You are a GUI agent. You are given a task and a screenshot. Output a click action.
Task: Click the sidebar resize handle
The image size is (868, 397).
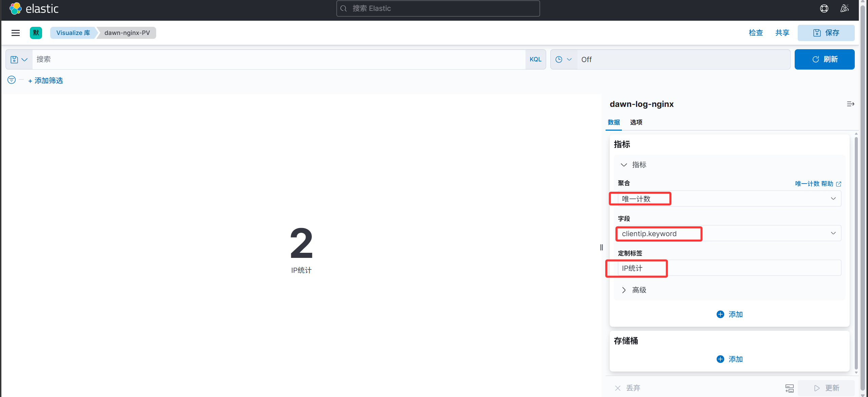click(602, 247)
